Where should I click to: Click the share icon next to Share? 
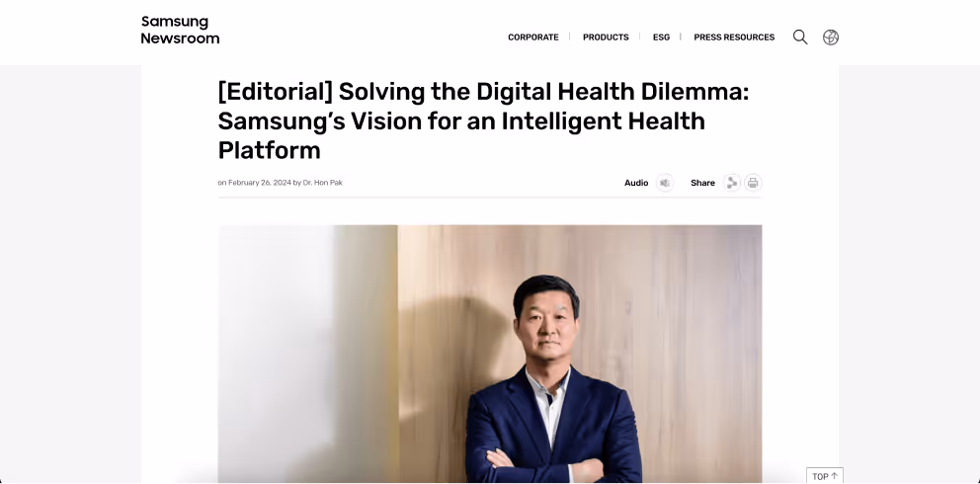[732, 183]
